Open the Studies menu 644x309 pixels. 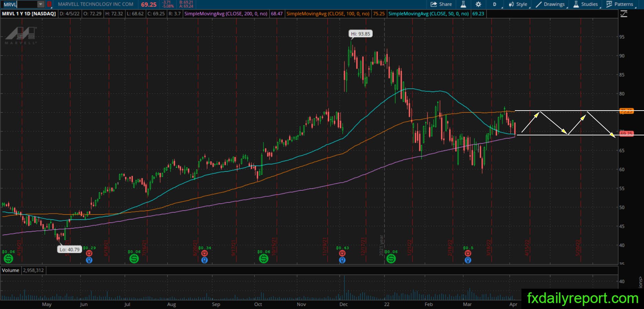[x=585, y=4]
